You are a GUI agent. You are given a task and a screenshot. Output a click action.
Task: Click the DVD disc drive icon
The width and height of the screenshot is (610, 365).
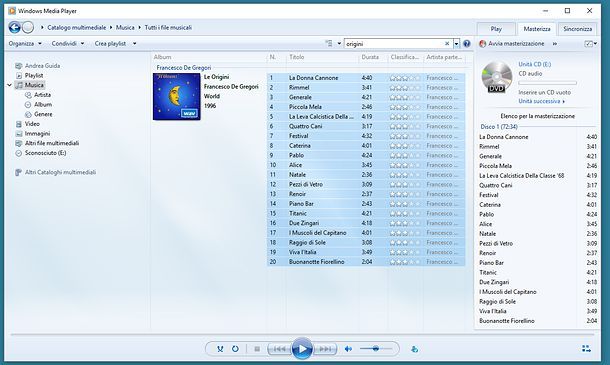coord(497,77)
